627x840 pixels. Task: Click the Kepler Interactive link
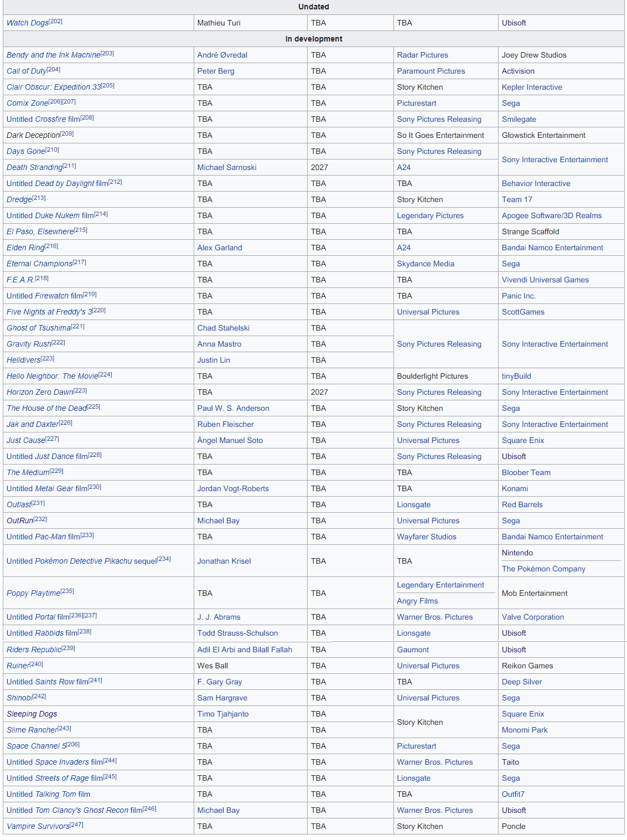[531, 87]
